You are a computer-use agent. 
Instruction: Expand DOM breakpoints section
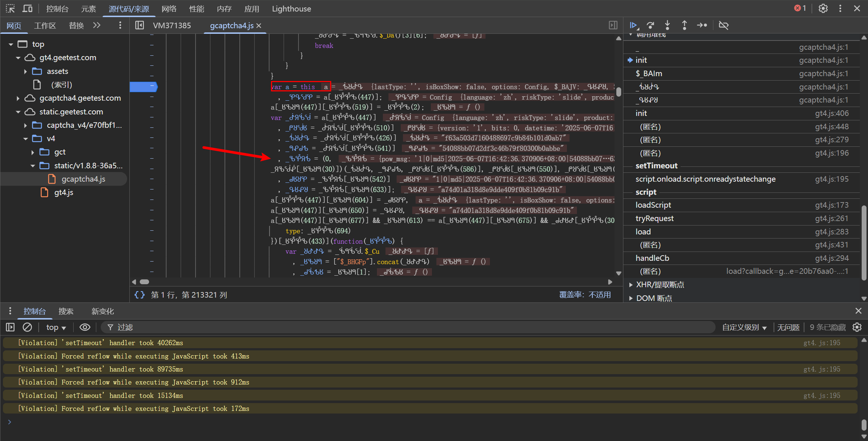pos(631,298)
